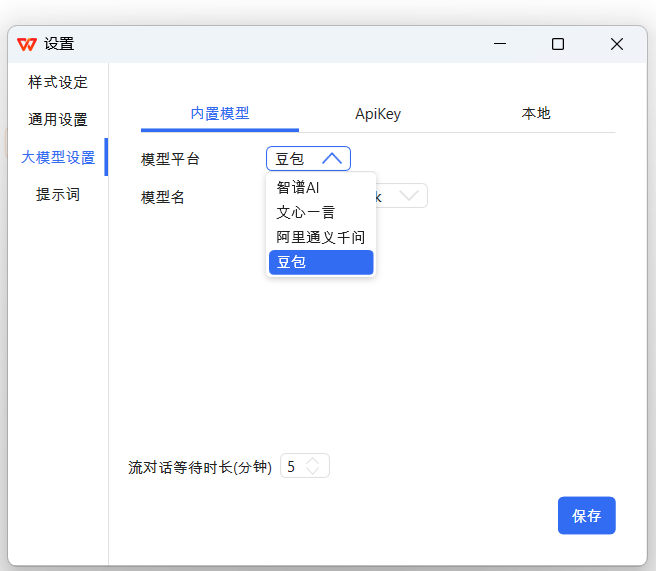Close the 设置 dialog

tap(617, 44)
